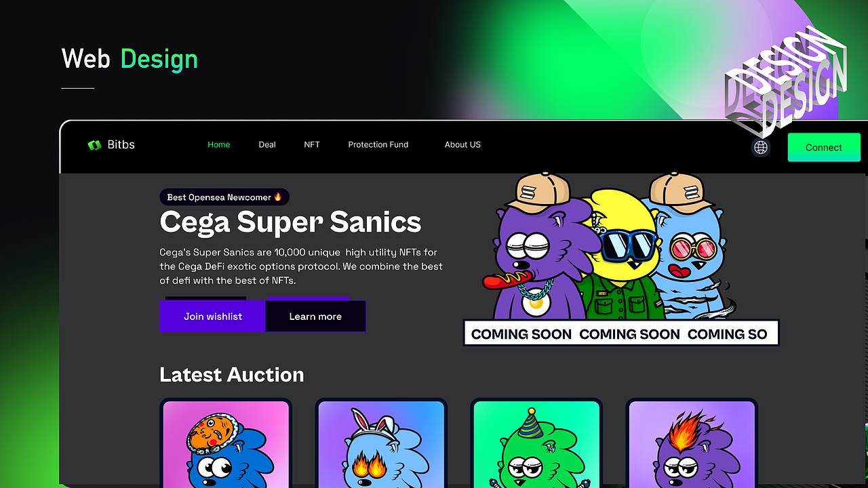This screenshot has width=868, height=488.
Task: Go to the Home menu item
Action: (x=219, y=144)
